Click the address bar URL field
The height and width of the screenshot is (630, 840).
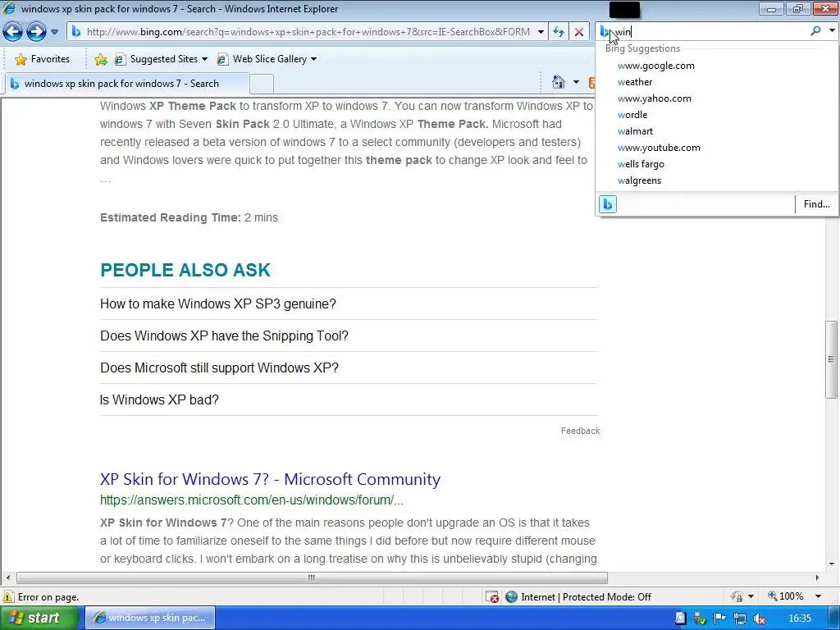308,32
